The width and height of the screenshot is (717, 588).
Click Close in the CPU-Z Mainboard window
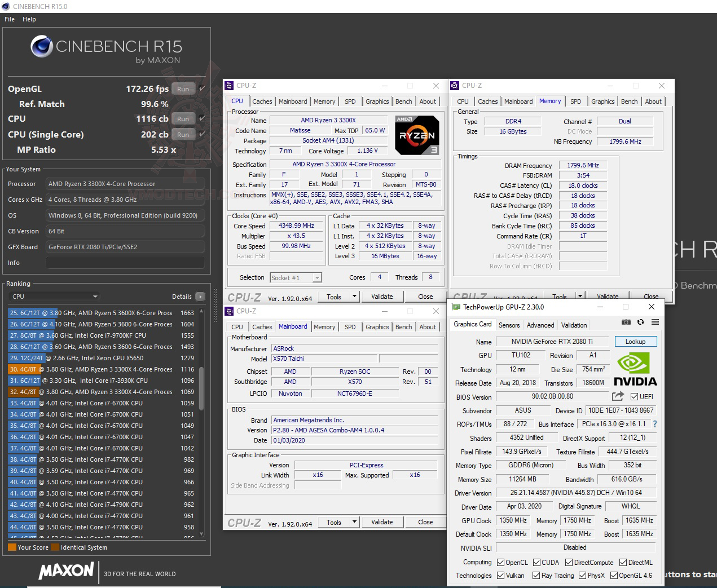coord(425,522)
